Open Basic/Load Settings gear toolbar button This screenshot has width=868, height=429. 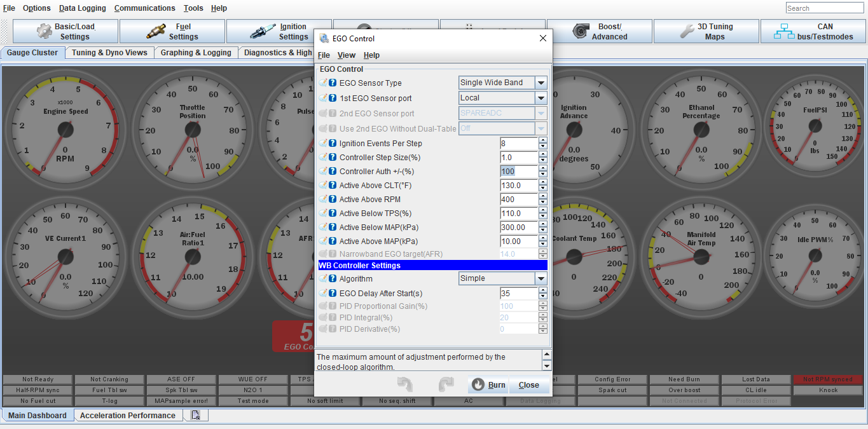click(x=65, y=31)
